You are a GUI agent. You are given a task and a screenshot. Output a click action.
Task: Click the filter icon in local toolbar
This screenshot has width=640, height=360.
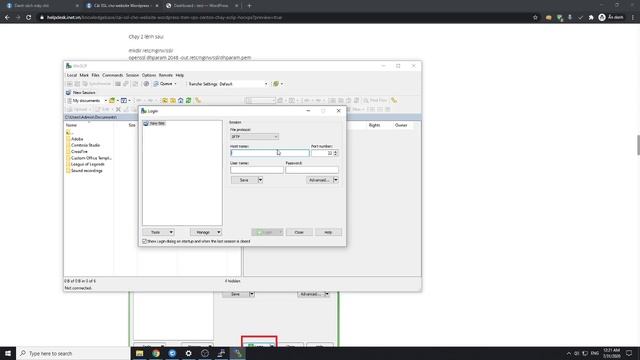click(x=124, y=100)
